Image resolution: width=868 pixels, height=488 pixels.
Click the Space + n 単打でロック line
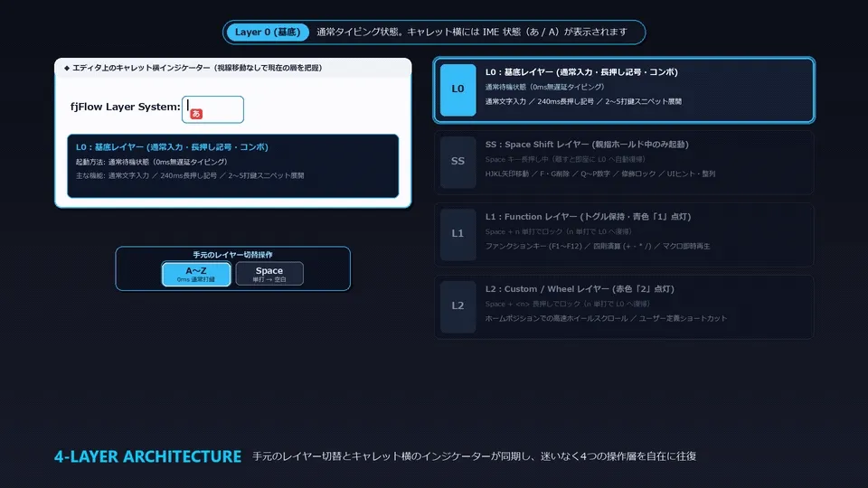click(559, 232)
